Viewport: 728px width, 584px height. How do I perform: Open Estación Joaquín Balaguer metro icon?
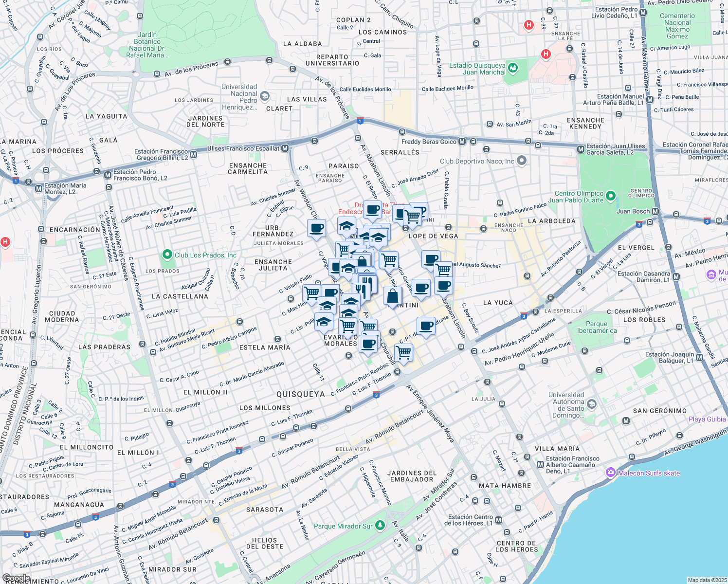(x=700, y=357)
